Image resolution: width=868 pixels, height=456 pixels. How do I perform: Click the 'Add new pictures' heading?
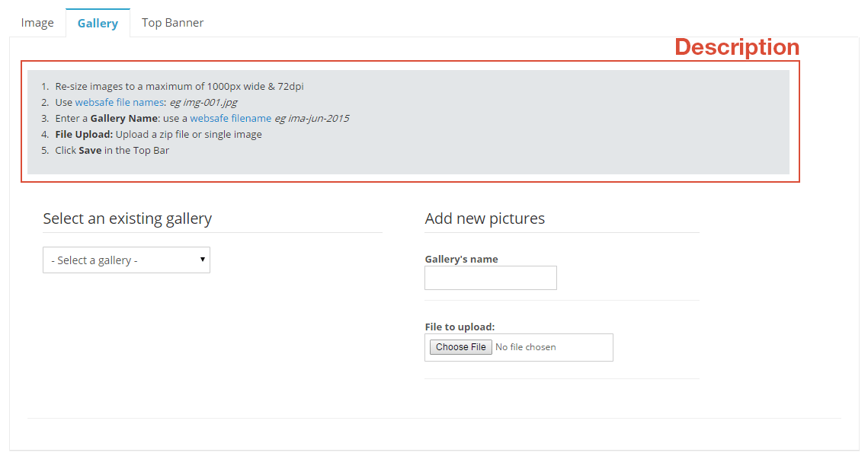point(485,218)
